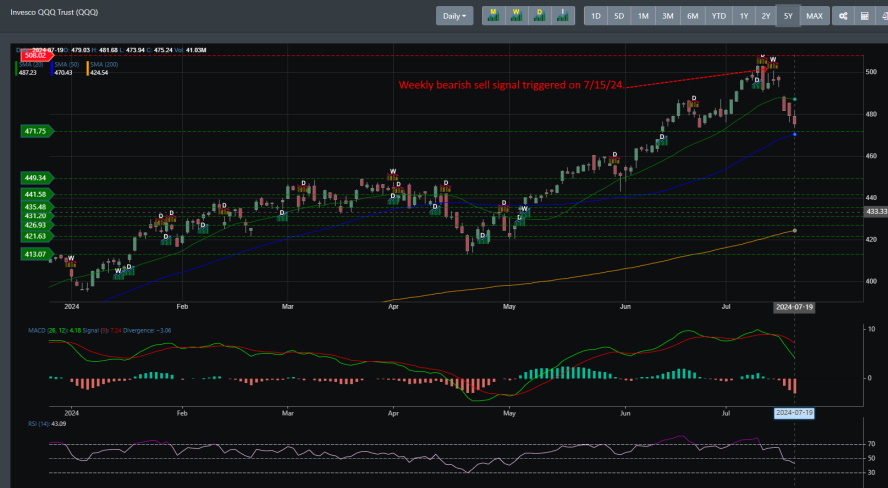Click the blue SMA 50 endpoint dot

[x=795, y=134]
